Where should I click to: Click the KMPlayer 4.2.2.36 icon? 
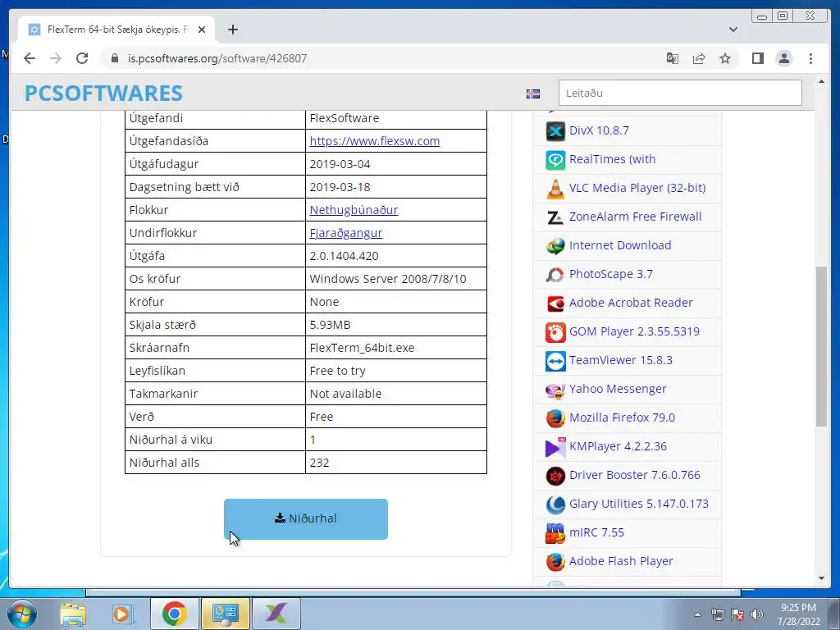click(x=555, y=447)
